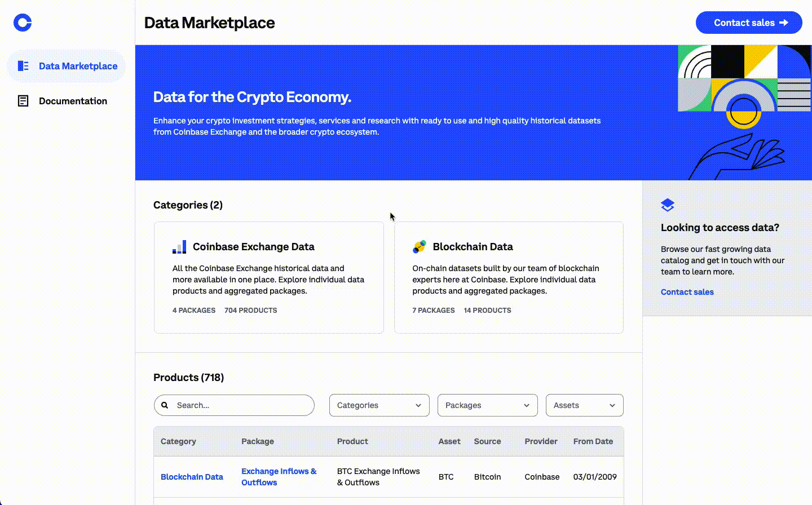Click the Source column header
812x505 pixels.
pos(487,441)
